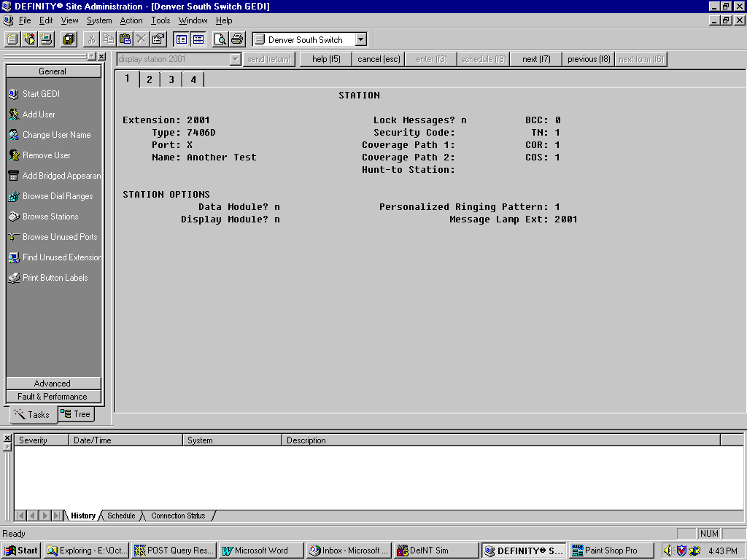
Task: Open the Denver South Switch dropdown
Action: (361, 39)
